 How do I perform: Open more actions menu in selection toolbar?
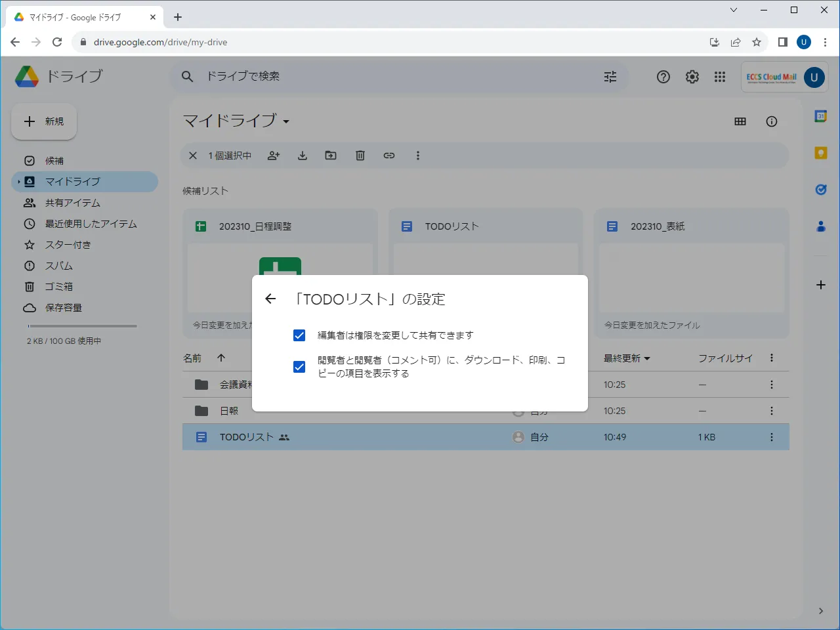pos(418,156)
